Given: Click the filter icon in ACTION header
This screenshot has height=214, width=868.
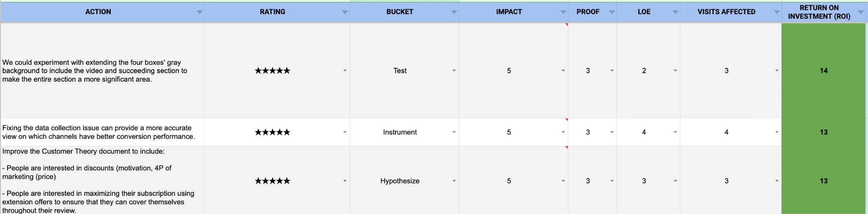Looking at the screenshot, I should coord(199,12).
